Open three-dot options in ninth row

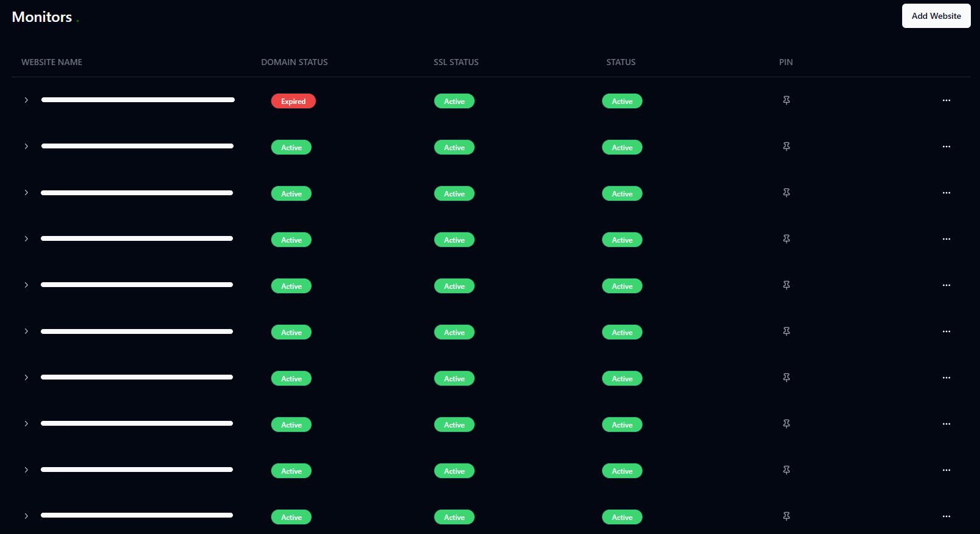click(x=946, y=470)
